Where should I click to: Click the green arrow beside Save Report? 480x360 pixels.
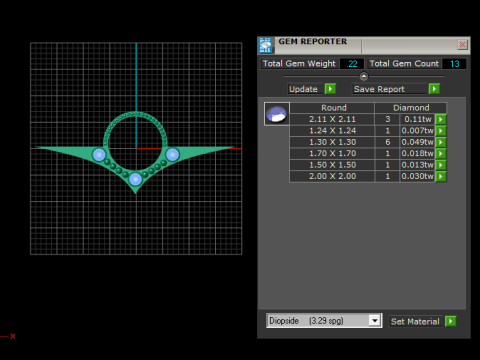(x=434, y=89)
